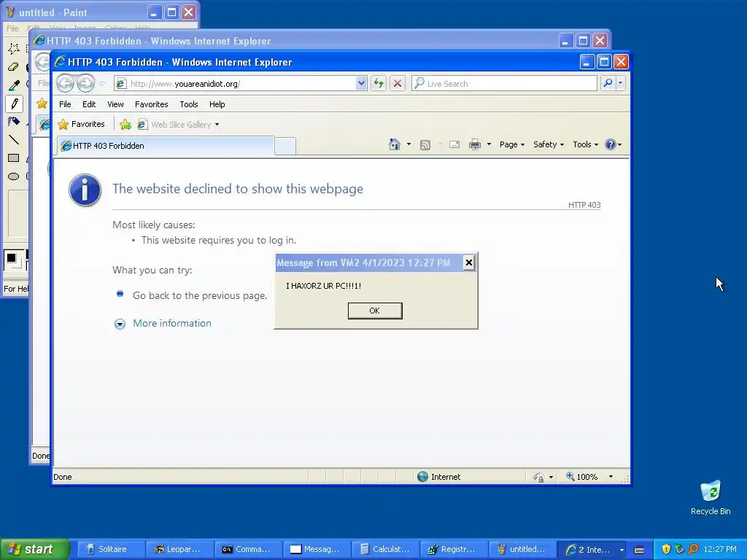Close the VM2 message dialog with X

pos(469,262)
